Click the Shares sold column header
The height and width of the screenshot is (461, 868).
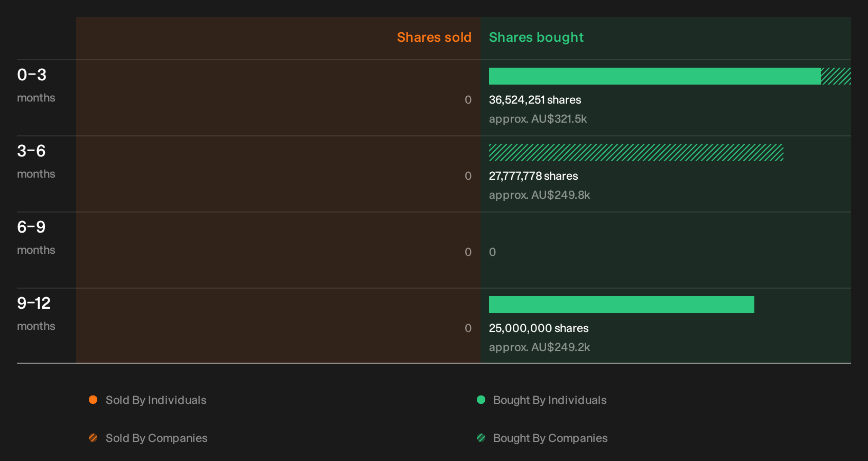tap(434, 38)
